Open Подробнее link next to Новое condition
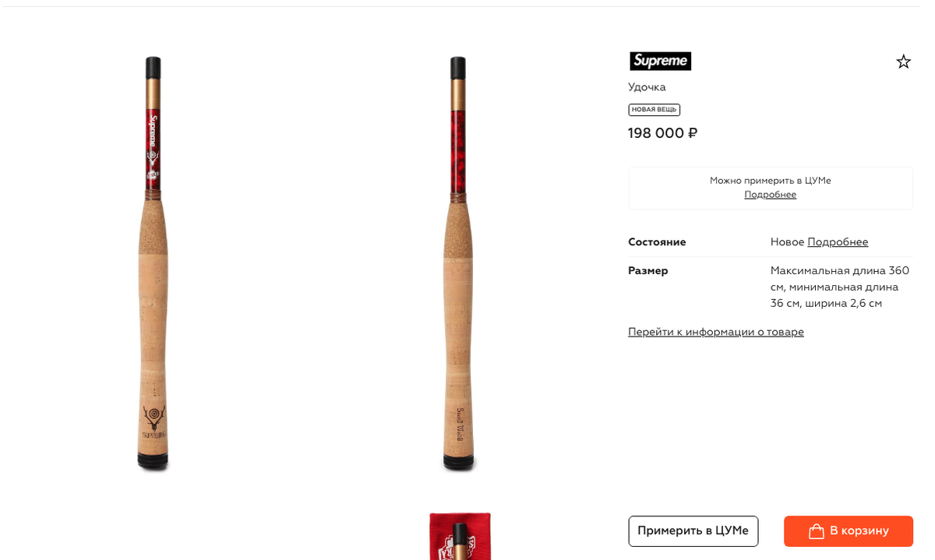 click(838, 242)
